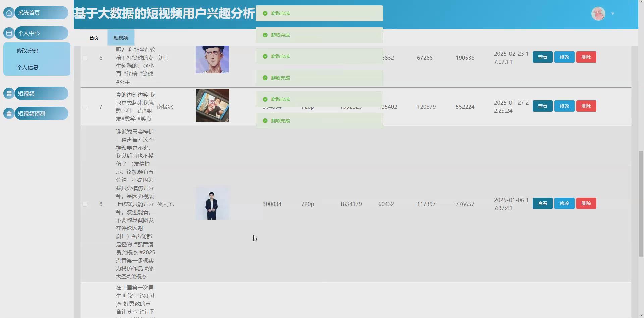
Task: Click 删除 for the 孙大圣 row
Action: (x=586, y=203)
